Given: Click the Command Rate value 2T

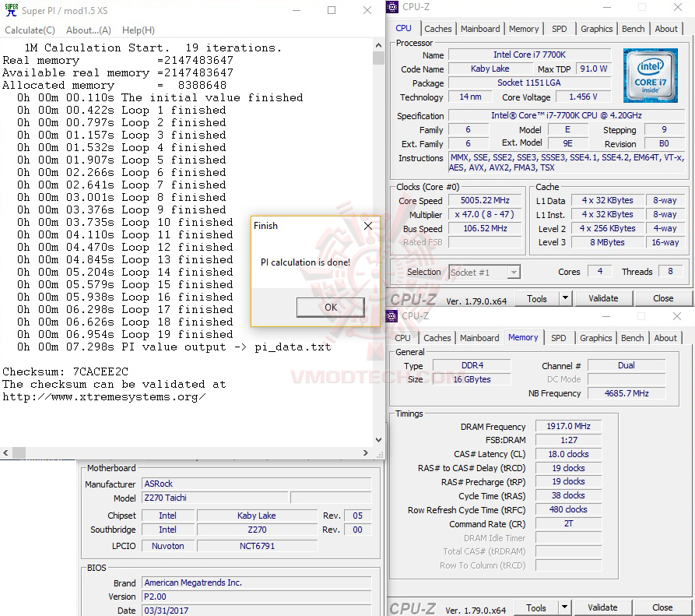Looking at the screenshot, I should pyautogui.click(x=568, y=524).
